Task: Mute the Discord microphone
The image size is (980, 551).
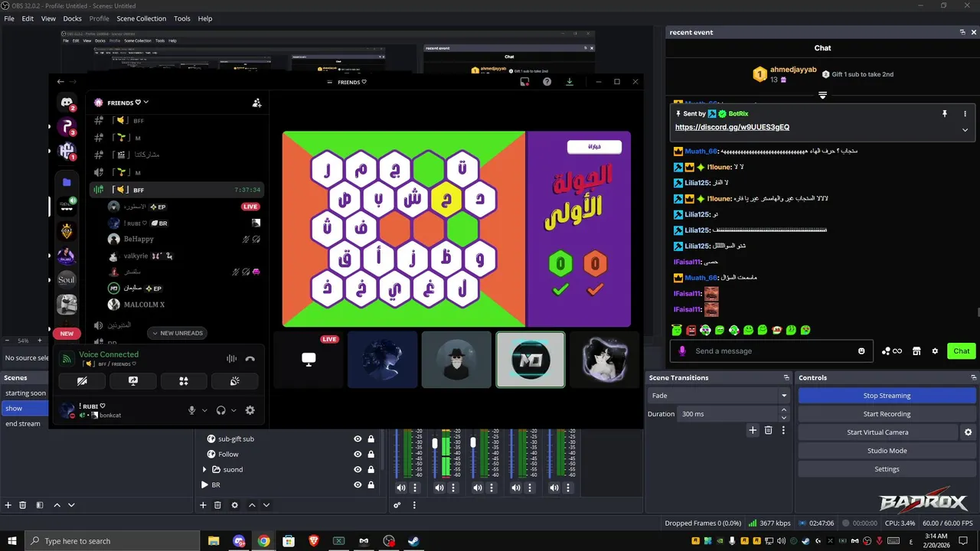Action: [192, 410]
